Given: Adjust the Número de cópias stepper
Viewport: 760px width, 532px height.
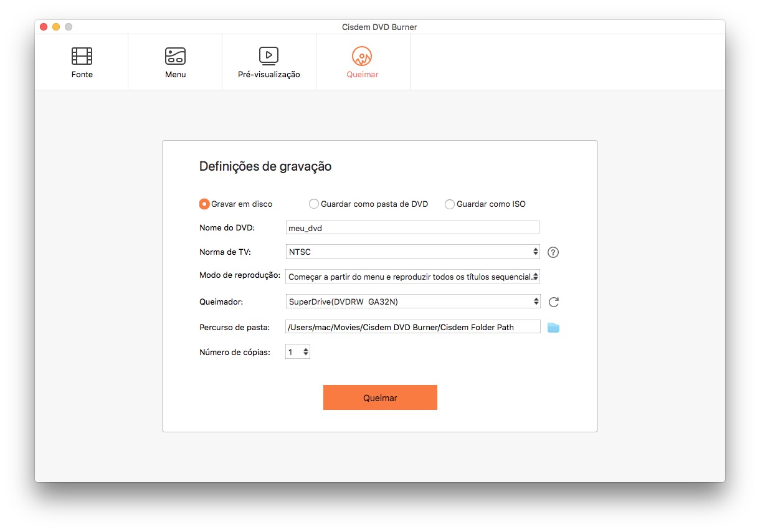Looking at the screenshot, I should click(305, 352).
